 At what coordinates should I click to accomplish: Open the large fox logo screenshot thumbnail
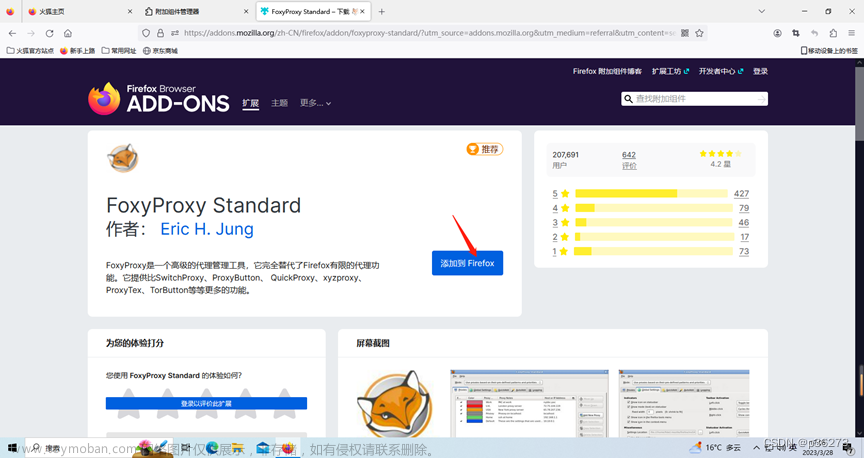coord(394,402)
